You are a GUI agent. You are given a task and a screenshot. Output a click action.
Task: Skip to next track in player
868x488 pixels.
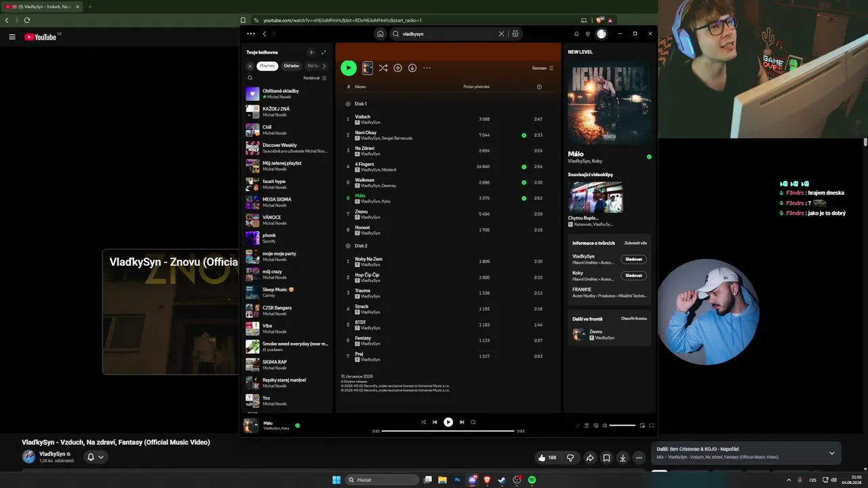[x=462, y=422]
